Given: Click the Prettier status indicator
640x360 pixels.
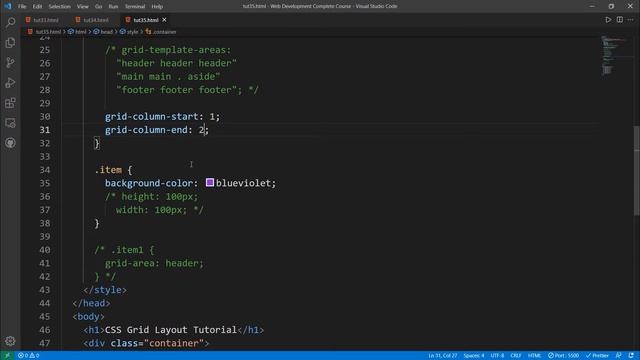Looking at the screenshot, I should pos(597,356).
